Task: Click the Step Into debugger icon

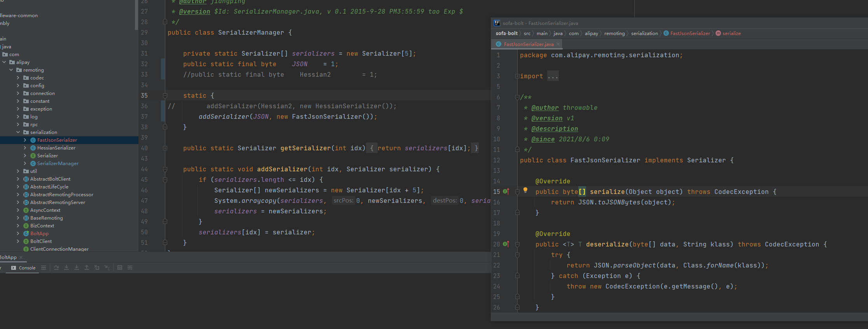Action: (66, 268)
